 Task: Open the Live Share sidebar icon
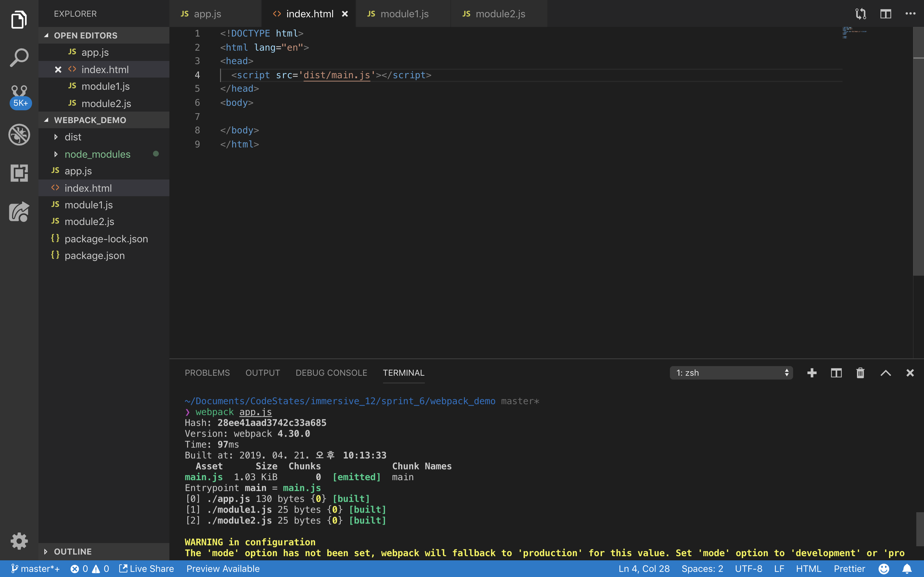pyautogui.click(x=19, y=212)
